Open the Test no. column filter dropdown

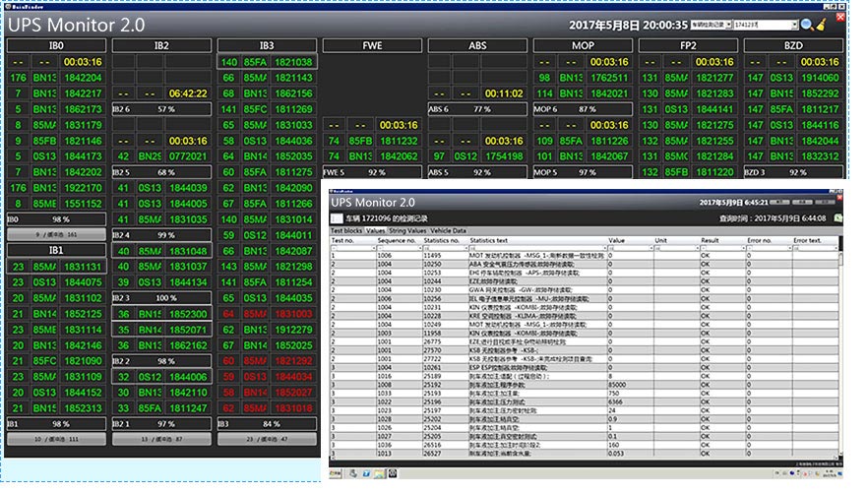tap(373, 248)
